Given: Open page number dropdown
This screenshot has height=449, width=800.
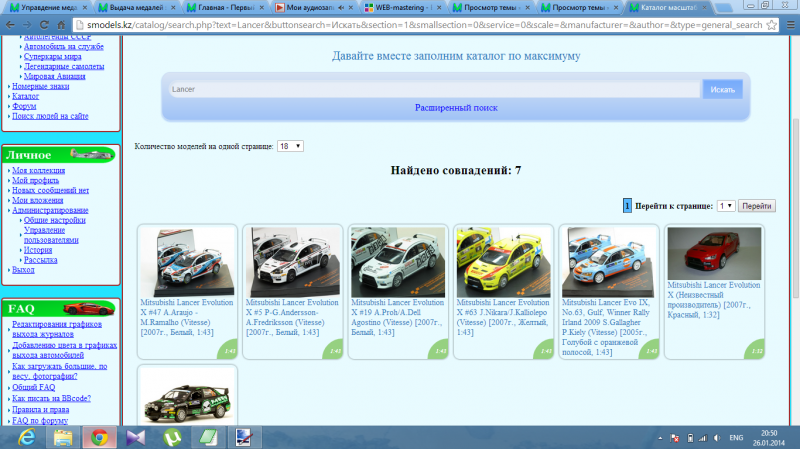Looking at the screenshot, I should tap(726, 206).
